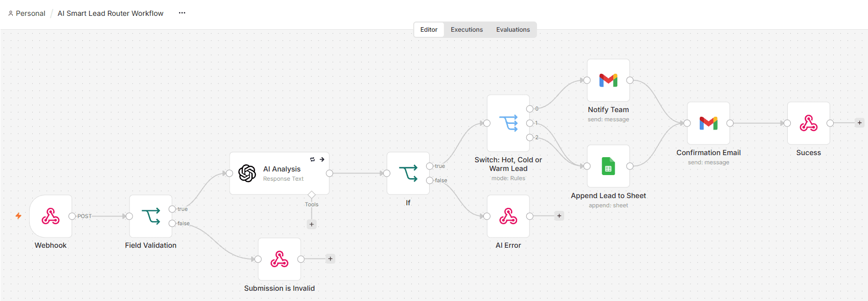Open the AI Analysis OpenAI node icon
Image resolution: width=868 pixels, height=301 pixels.
pos(247,173)
